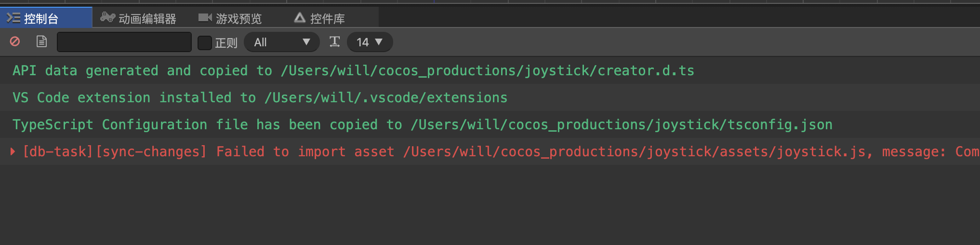
Task: Click the red clear console icon
Action: (15, 42)
